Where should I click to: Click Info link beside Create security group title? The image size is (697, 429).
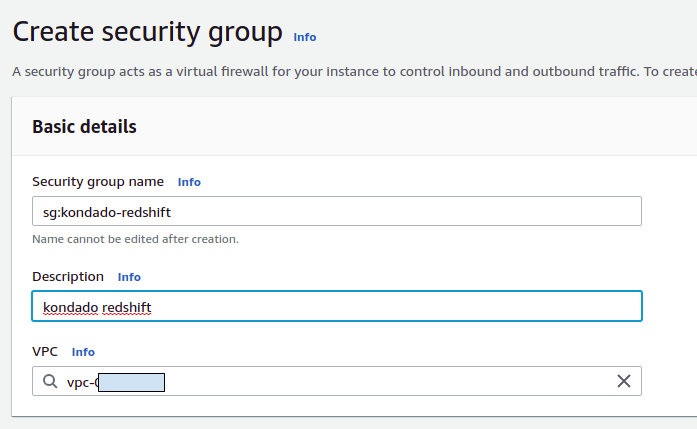pos(304,37)
